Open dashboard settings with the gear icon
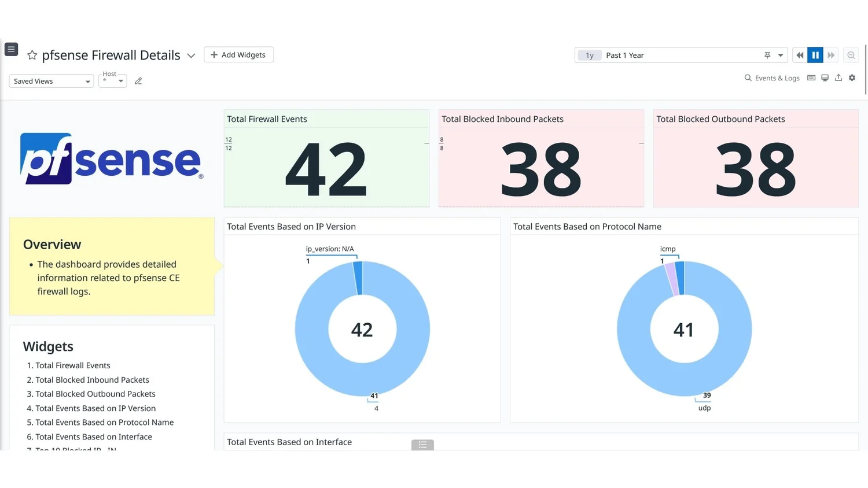Image resolution: width=868 pixels, height=488 pixels. [852, 77]
